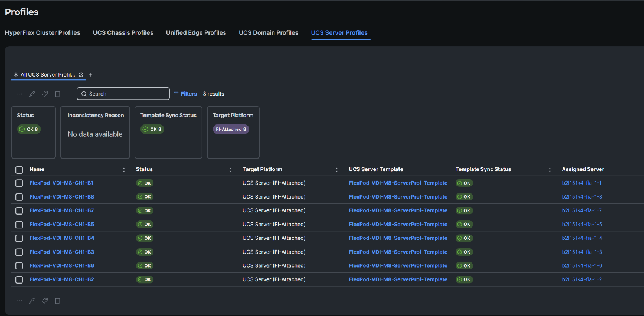Filter by OK 8 in the Status card
The image size is (644, 316).
pos(29,129)
